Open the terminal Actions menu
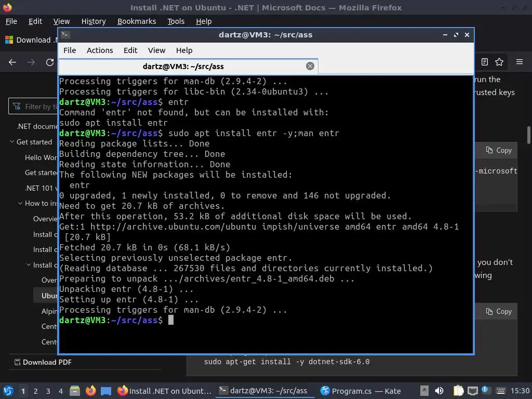This screenshot has width=532, height=399. (100, 50)
